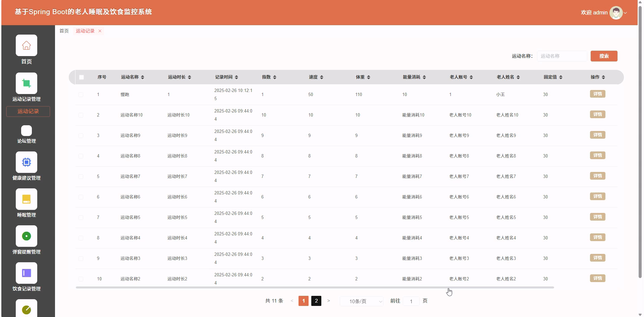Sort by 指数 column arrows
The width and height of the screenshot is (644, 317).
275,77
